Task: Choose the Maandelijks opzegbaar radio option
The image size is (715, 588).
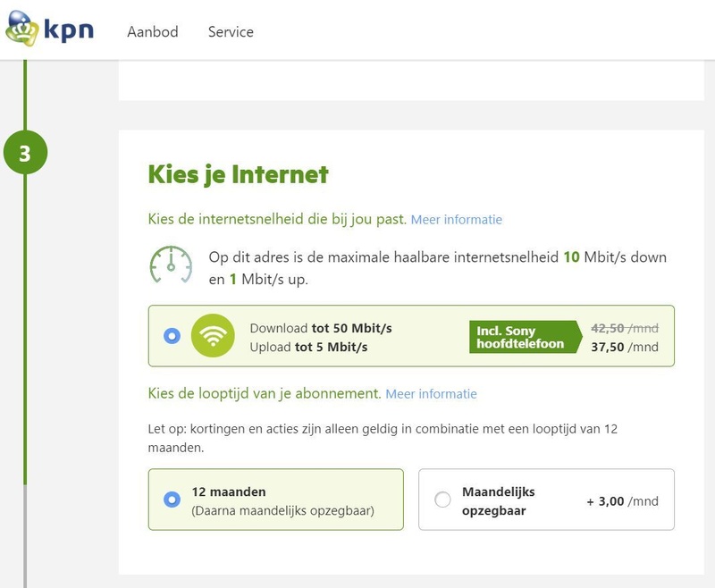Action: click(442, 500)
